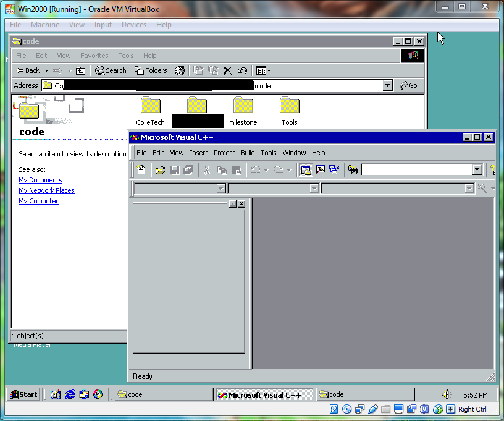This screenshot has width=504, height=421.
Task: Select the Tools folder icon
Action: (290, 105)
